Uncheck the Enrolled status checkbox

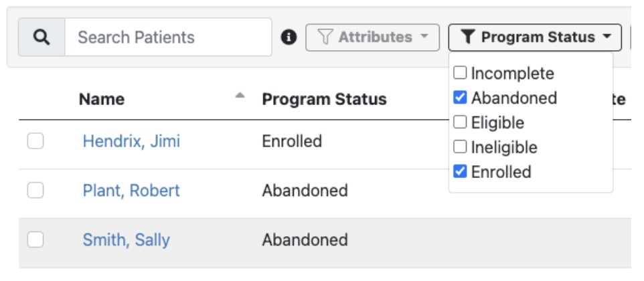[x=460, y=172]
